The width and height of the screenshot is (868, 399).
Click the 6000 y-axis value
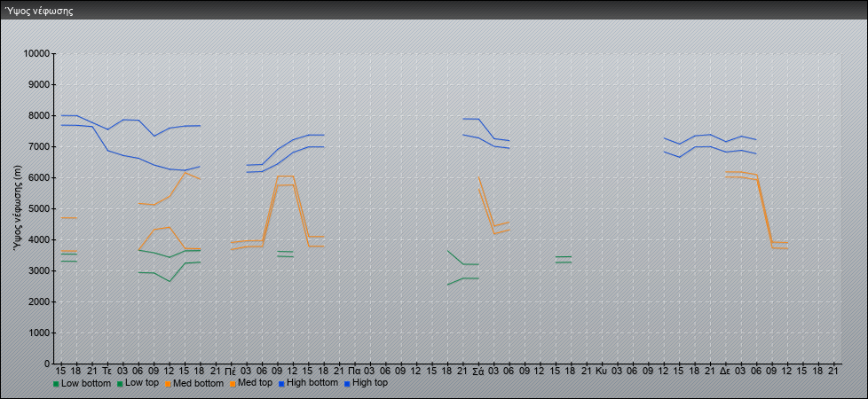tap(39, 178)
